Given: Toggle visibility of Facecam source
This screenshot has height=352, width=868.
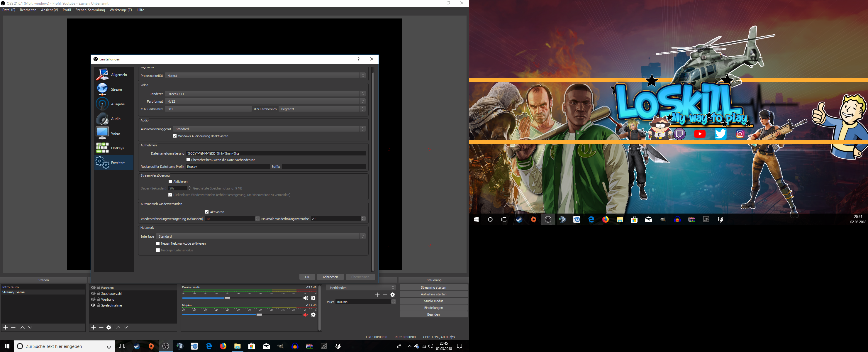Looking at the screenshot, I should pos(93,287).
